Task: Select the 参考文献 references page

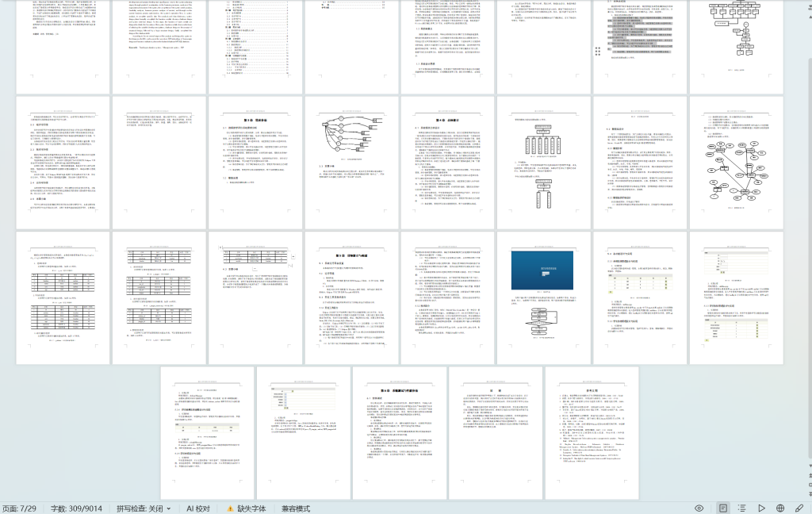Action: 592,433
